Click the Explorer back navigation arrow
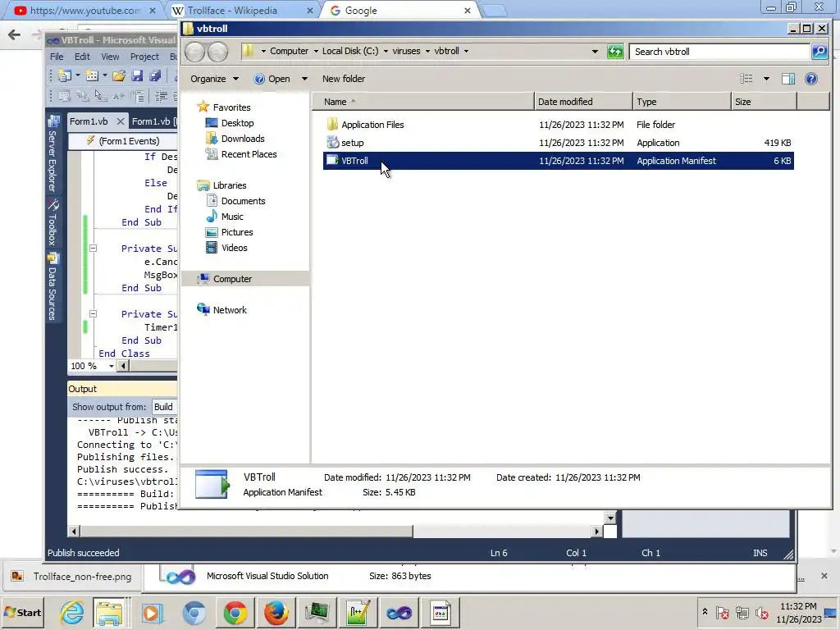The image size is (840, 630). 195,52
